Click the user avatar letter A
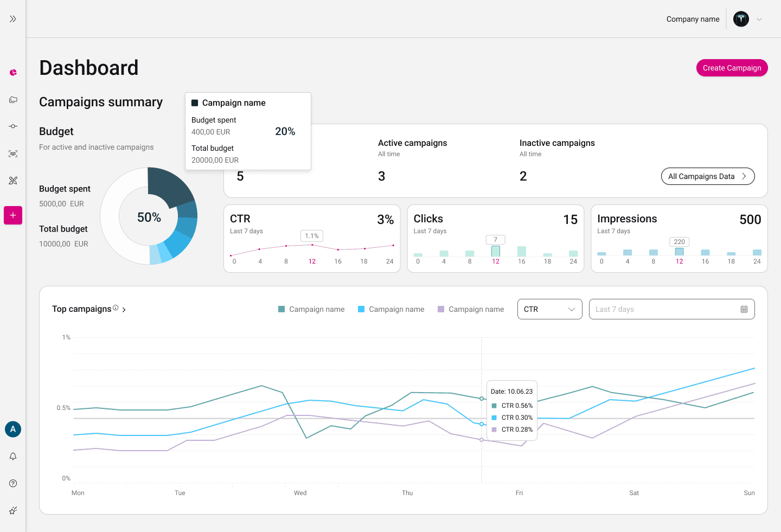The height and width of the screenshot is (532, 781). pos(13,429)
